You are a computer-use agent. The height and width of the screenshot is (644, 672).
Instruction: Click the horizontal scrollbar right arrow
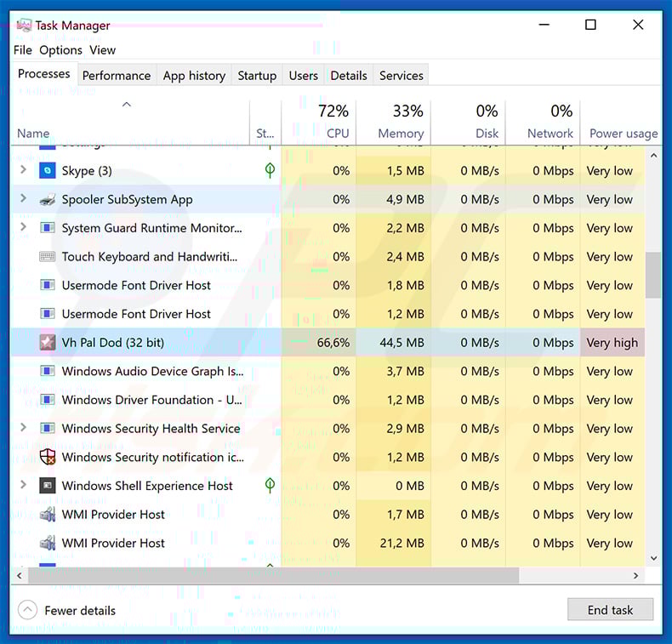tap(635, 575)
